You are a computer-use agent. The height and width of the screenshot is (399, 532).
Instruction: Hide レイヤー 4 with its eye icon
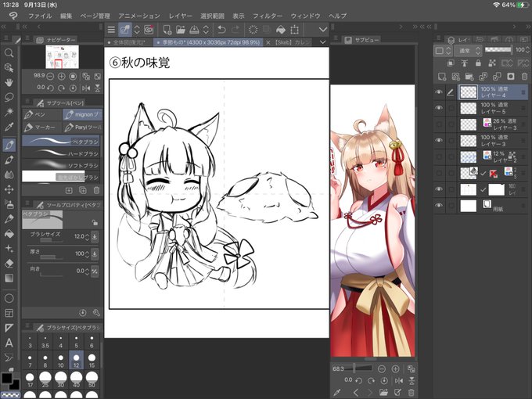[439, 92]
